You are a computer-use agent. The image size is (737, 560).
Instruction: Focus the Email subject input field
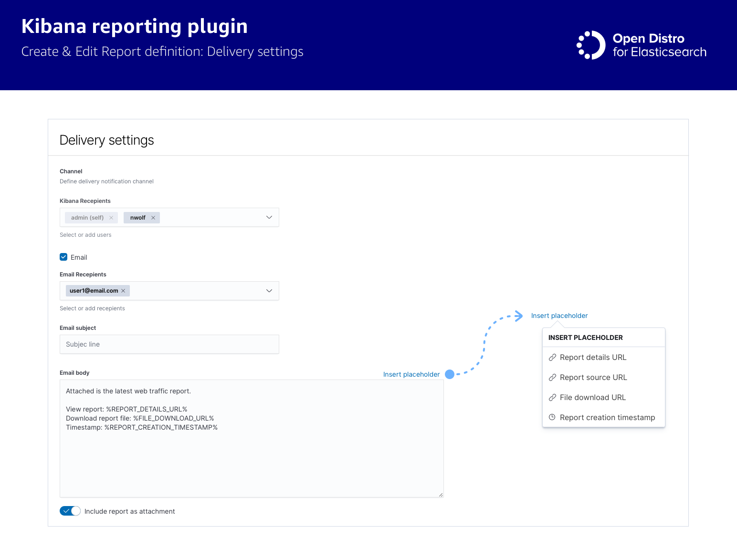[169, 344]
